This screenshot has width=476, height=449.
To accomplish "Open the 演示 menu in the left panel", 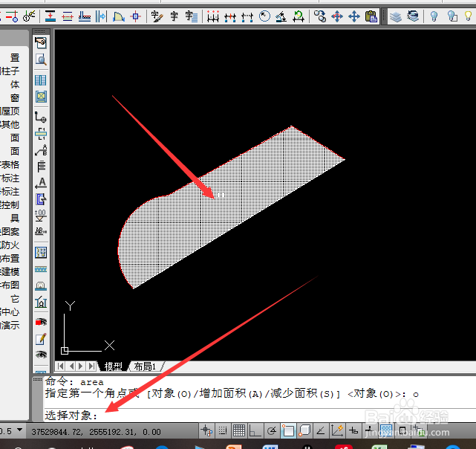I will (x=10, y=326).
